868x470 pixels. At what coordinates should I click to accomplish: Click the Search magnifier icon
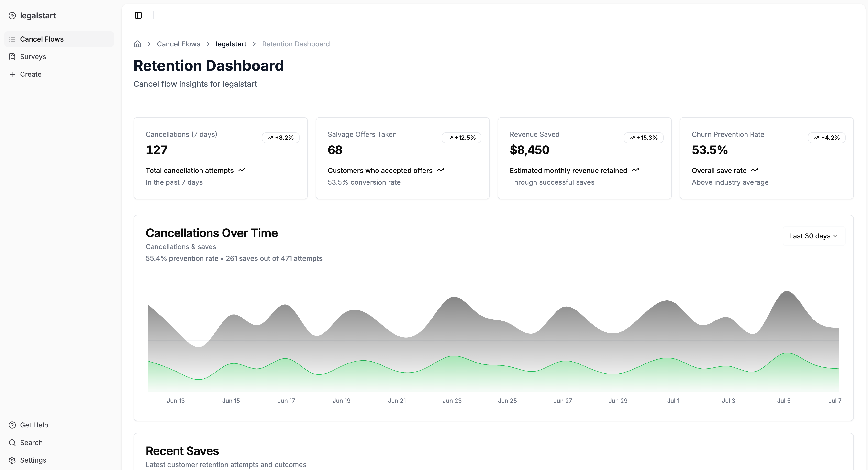pos(12,442)
